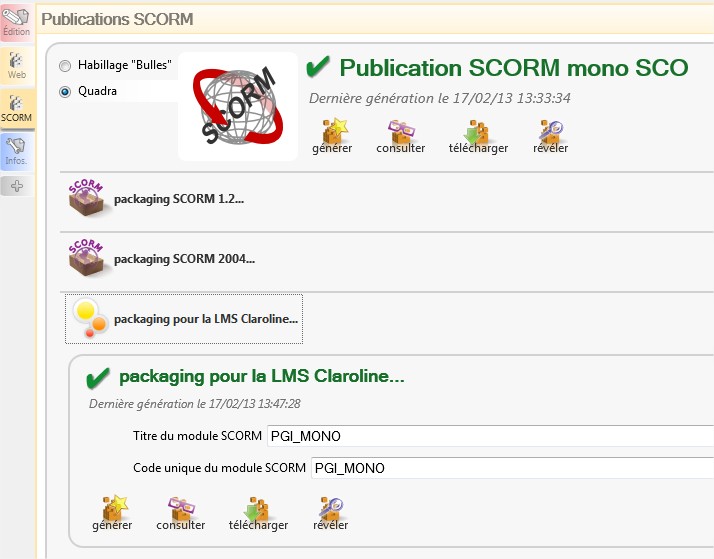Expand the packaging SCORM 1.2... section
The width and height of the screenshot is (714, 559).
pyautogui.click(x=179, y=199)
